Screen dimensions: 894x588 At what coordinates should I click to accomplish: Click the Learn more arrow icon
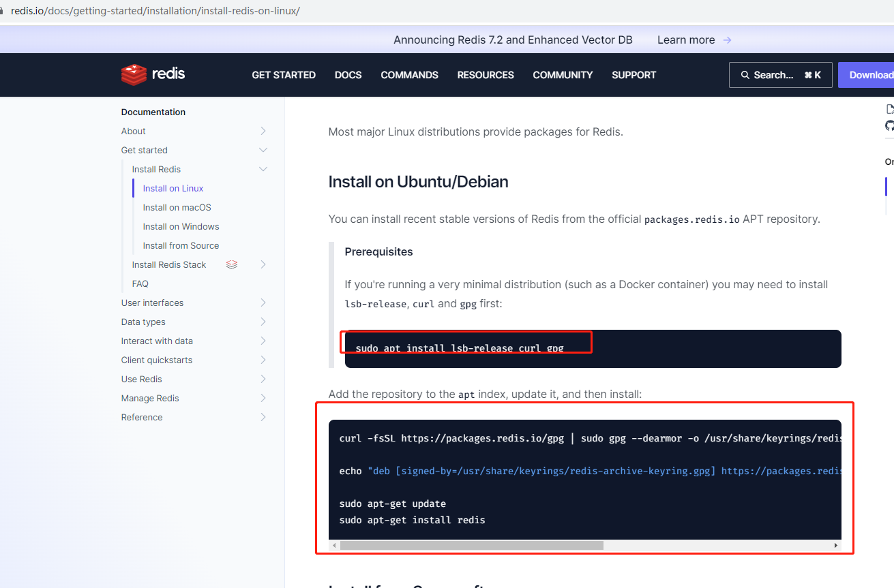(x=727, y=40)
